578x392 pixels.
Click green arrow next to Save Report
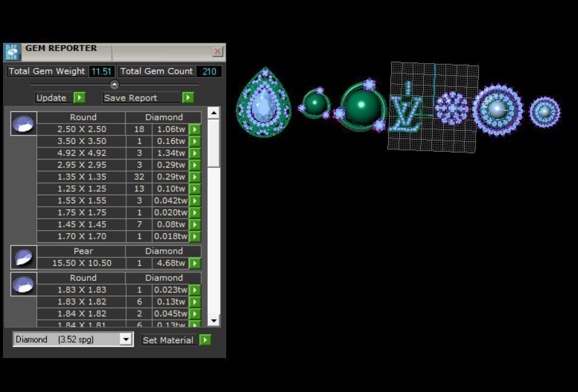click(188, 98)
